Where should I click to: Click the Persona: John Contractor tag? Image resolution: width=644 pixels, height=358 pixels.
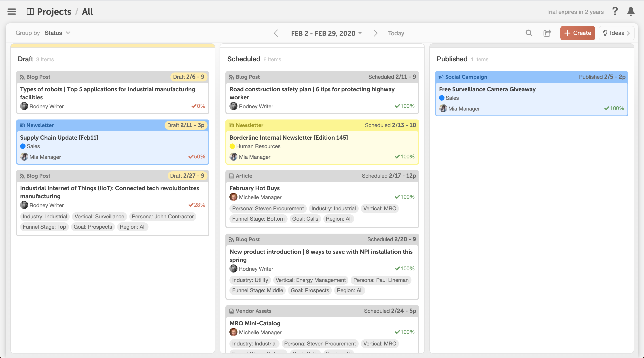point(163,217)
